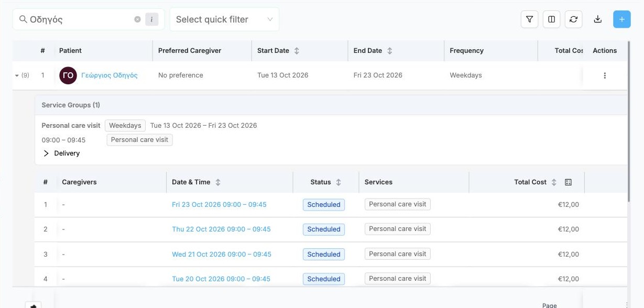Click the 09:00 – 09:45 time text
Image resolution: width=644 pixels, height=308 pixels.
pos(63,140)
